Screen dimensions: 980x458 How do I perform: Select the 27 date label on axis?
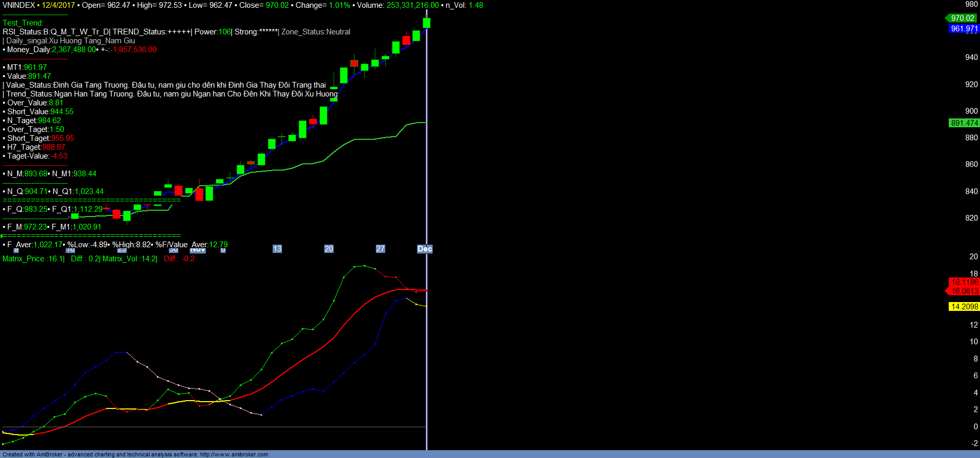click(x=381, y=249)
